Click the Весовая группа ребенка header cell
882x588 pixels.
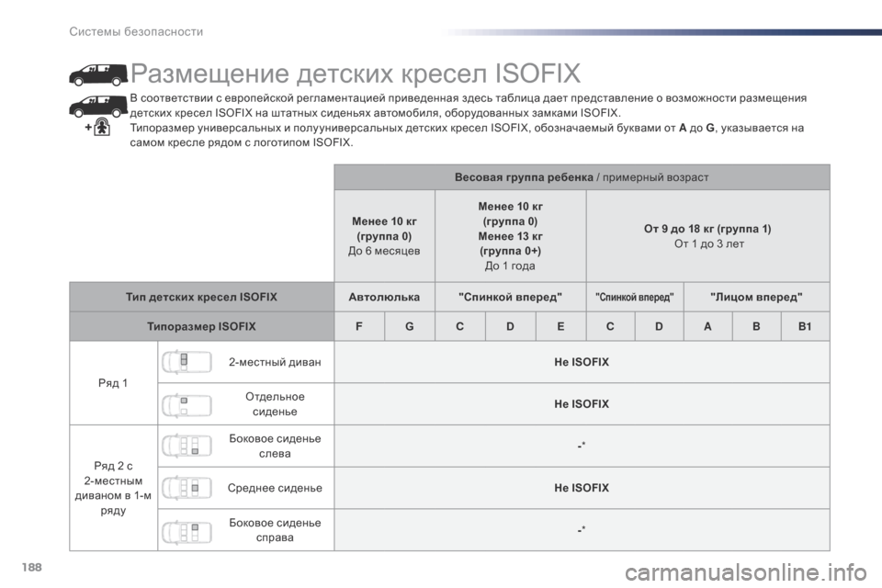[x=582, y=177]
